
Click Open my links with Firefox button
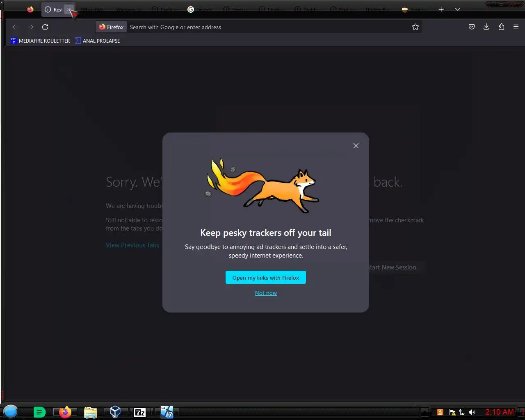tap(266, 278)
